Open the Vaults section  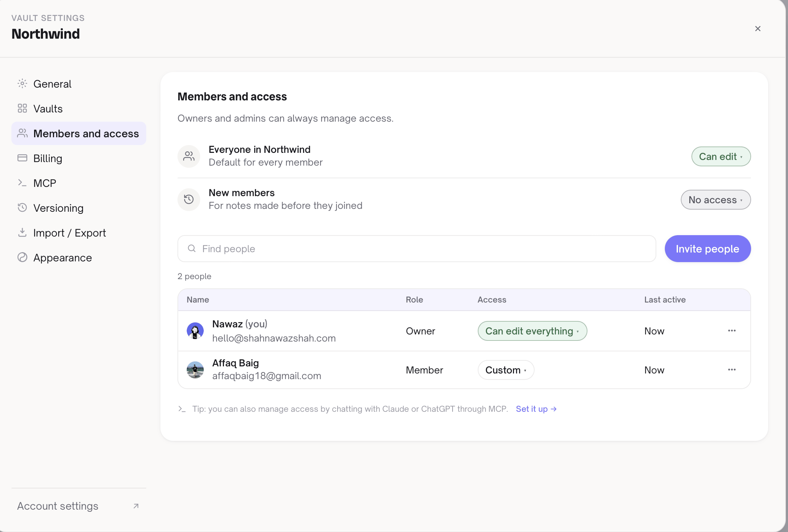(79, 109)
